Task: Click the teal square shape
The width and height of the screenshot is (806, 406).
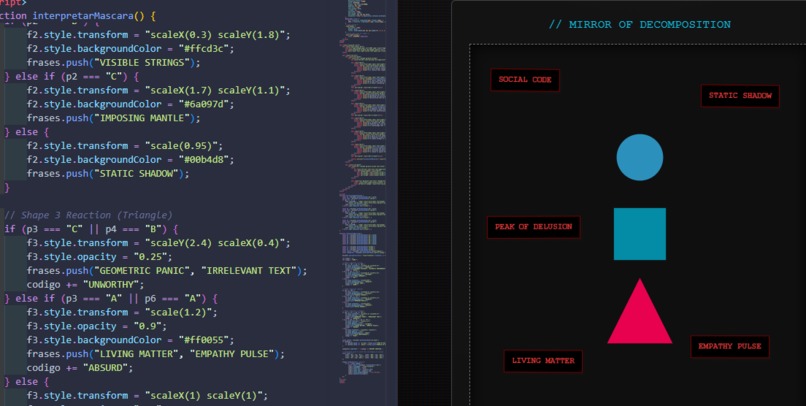Action: (x=639, y=234)
